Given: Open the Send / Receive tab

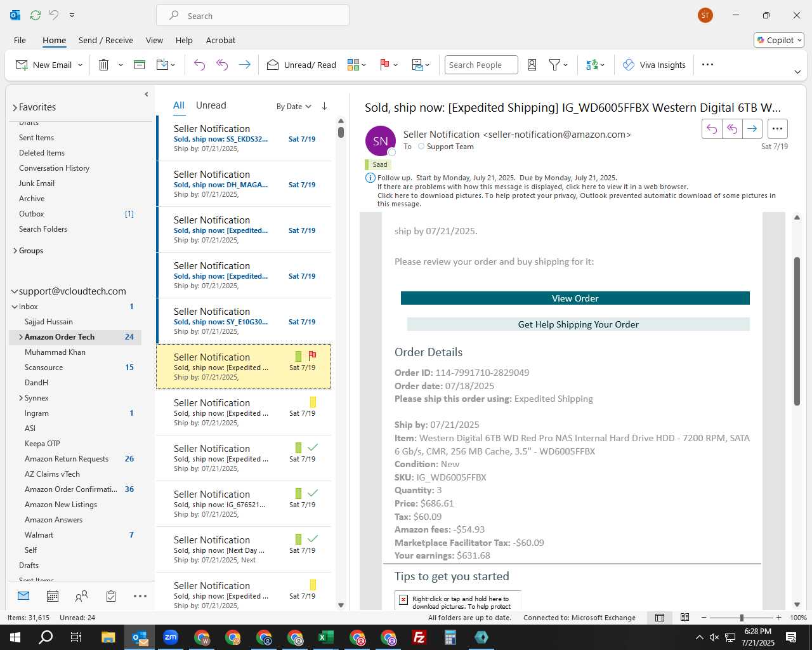Looking at the screenshot, I should point(106,40).
